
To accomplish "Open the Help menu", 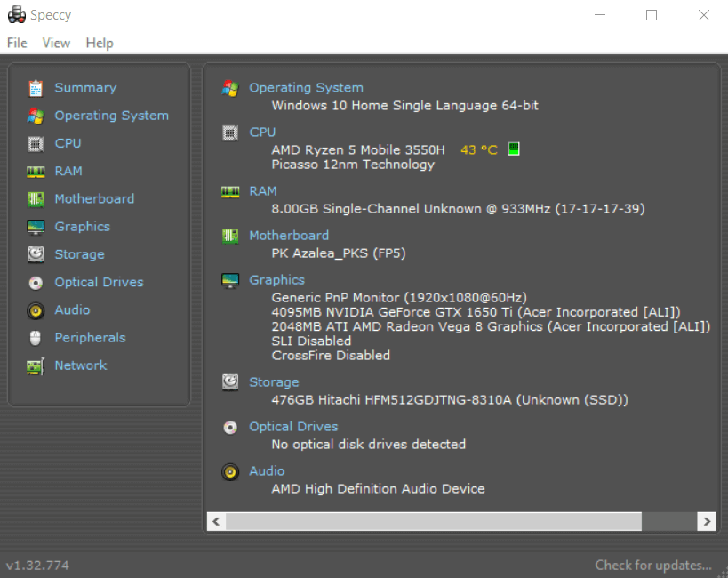I will click(100, 44).
